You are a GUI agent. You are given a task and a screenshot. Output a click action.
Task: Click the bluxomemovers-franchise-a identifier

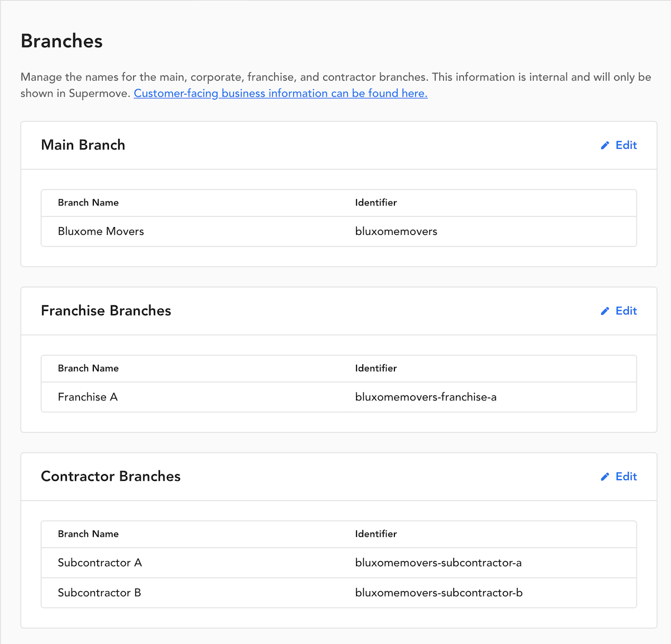pos(425,397)
